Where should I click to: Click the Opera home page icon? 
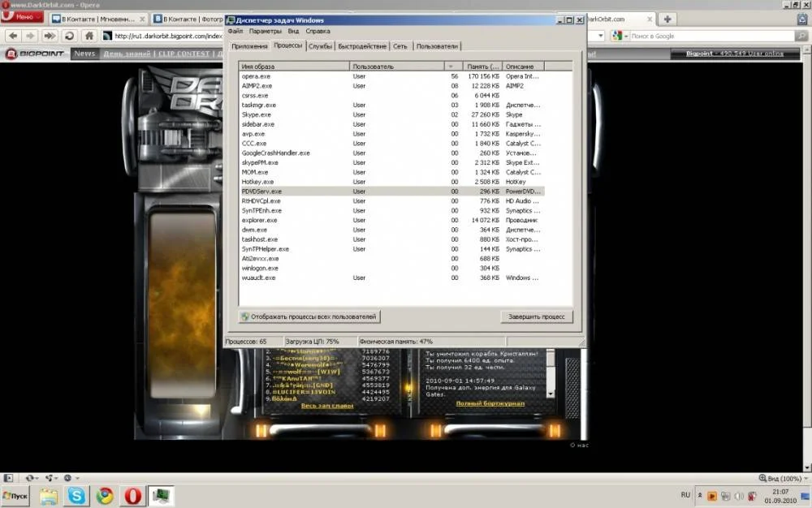pyautogui.click(x=89, y=36)
